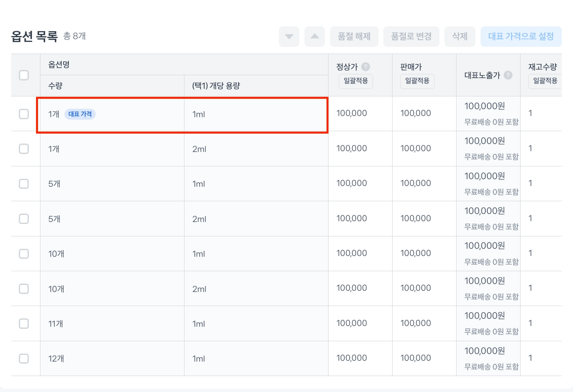Click the help icon next to 정상가

(x=366, y=67)
